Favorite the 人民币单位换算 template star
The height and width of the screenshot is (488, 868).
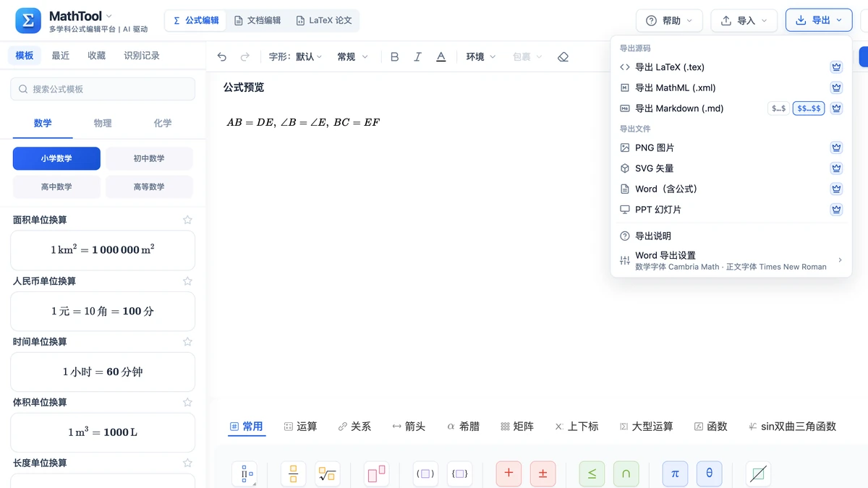(x=187, y=281)
